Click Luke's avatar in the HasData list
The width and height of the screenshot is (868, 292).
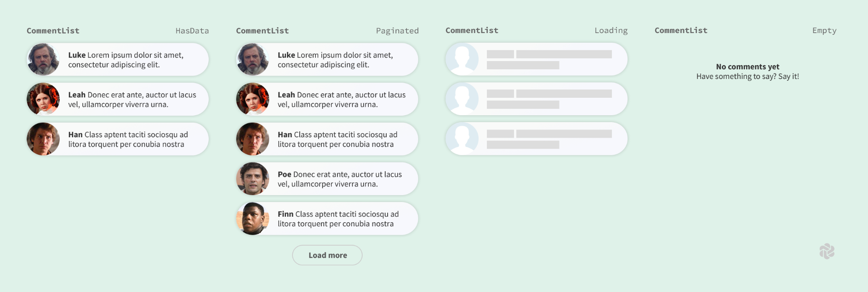tap(43, 60)
